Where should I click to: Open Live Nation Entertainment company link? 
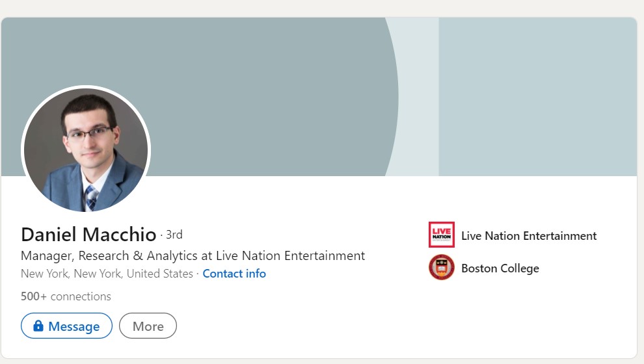529,236
